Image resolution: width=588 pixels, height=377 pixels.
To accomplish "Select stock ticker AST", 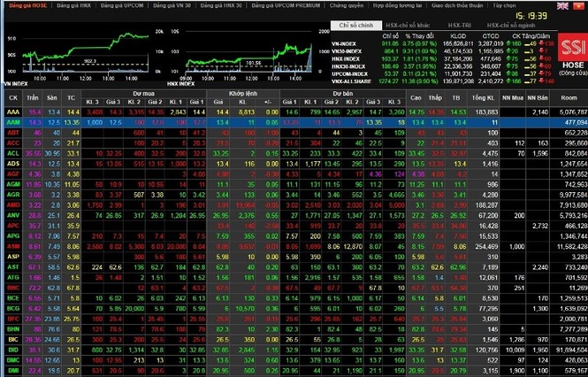I will point(13,267).
